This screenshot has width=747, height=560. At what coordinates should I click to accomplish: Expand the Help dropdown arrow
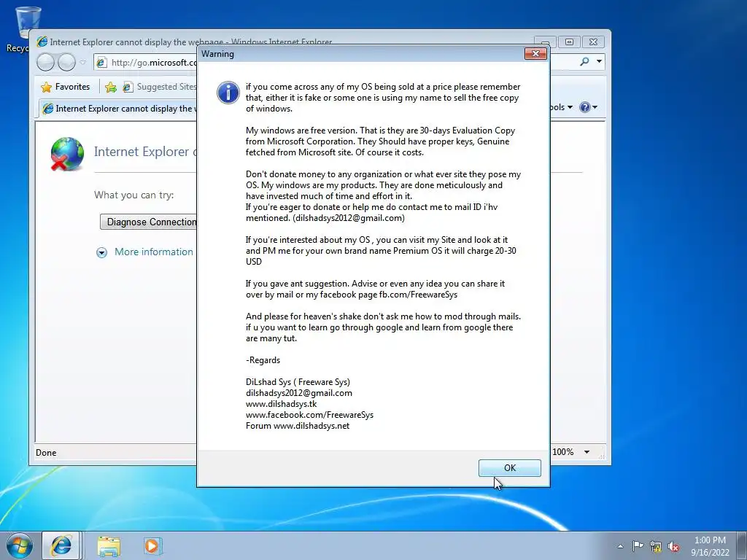pos(595,108)
